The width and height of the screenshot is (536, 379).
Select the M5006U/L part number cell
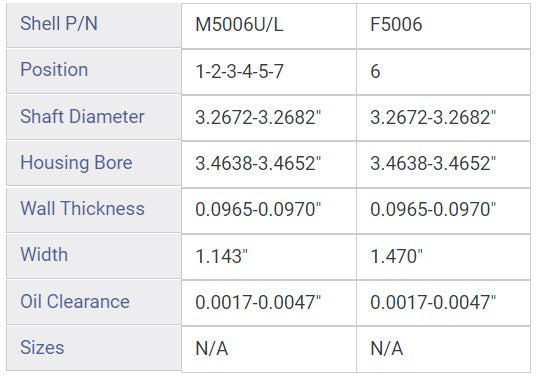point(269,26)
